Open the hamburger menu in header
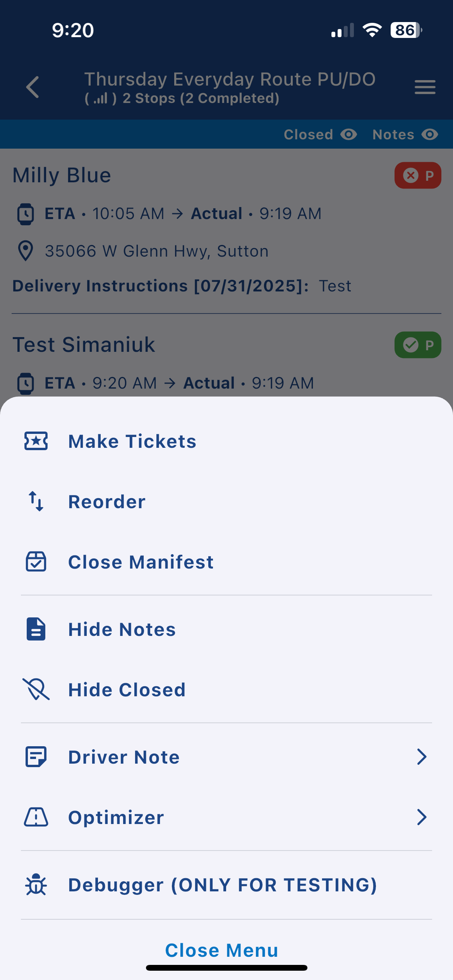This screenshot has height=980, width=453. [425, 87]
